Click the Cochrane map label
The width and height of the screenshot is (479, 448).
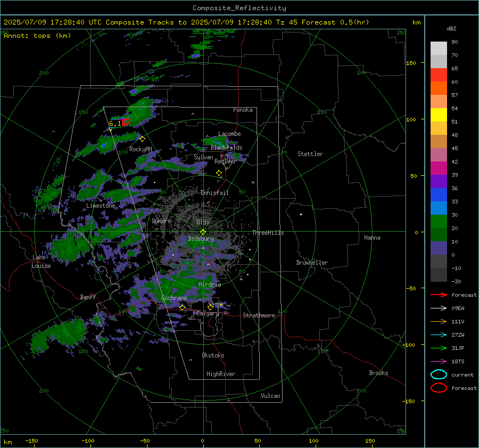coord(174,298)
